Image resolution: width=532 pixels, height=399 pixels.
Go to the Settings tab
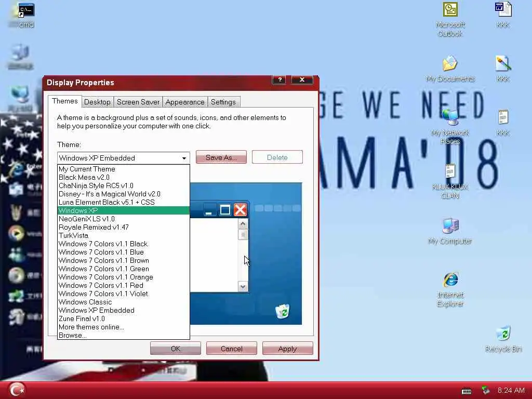[x=223, y=102]
